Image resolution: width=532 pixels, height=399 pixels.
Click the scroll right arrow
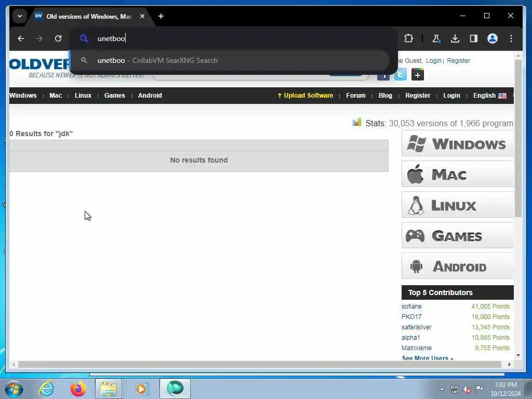(x=509, y=364)
